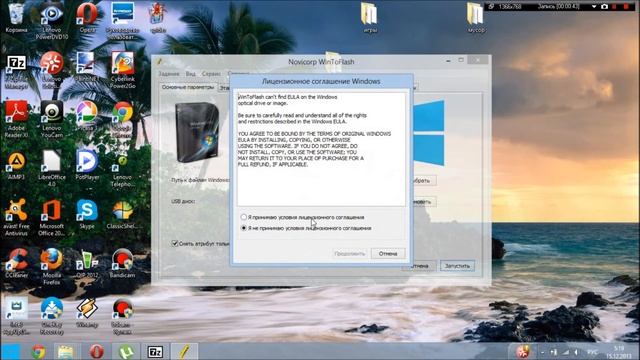This screenshot has height=360, width=640.
Task: Click Отмена button in license dialog
Action: point(388,253)
